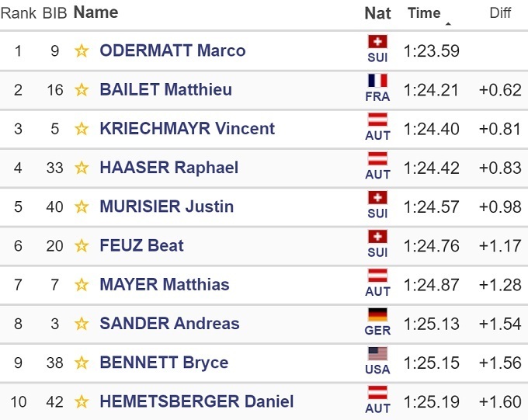Click the BIB column header
528x420 pixels.
(x=54, y=13)
